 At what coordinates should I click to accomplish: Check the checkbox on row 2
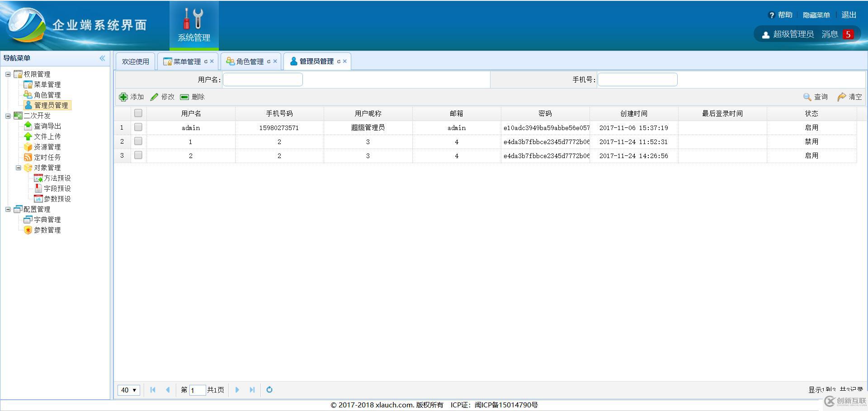138,141
